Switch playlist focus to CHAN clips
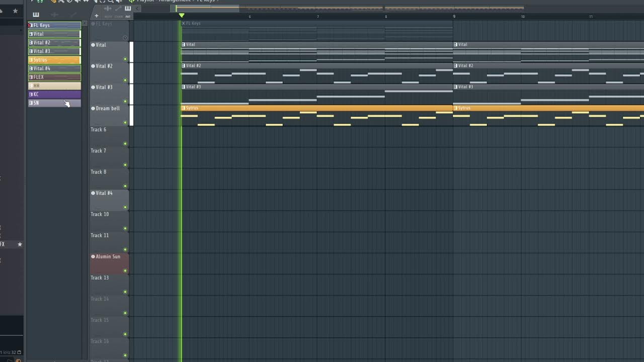This screenshot has width=644, height=362. coord(119,17)
